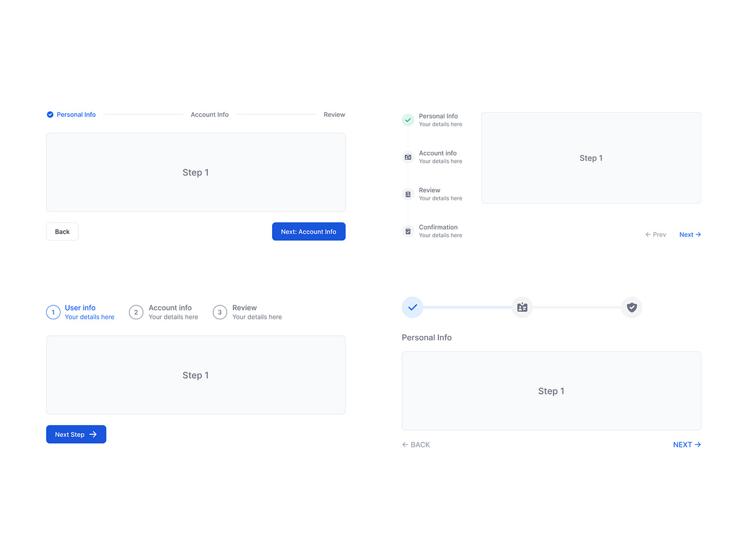The image size is (747, 560).
Task: Select the ID card icon in horizontal progress bar
Action: [522, 307]
